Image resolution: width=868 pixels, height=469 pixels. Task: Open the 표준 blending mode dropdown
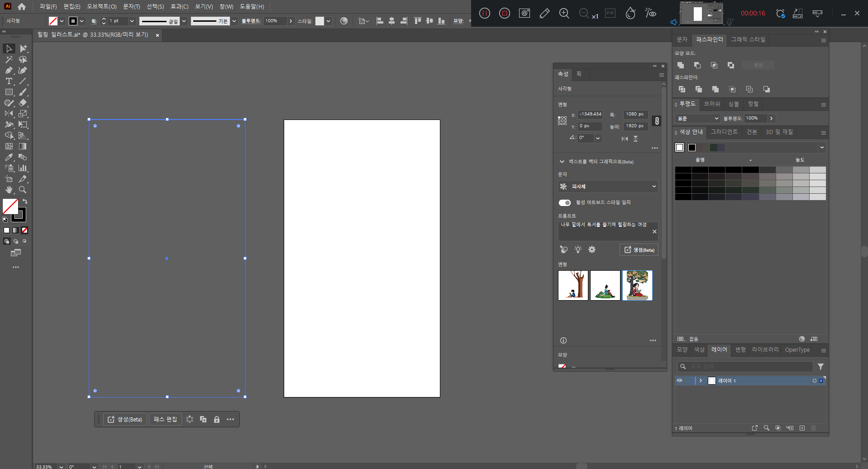point(697,118)
